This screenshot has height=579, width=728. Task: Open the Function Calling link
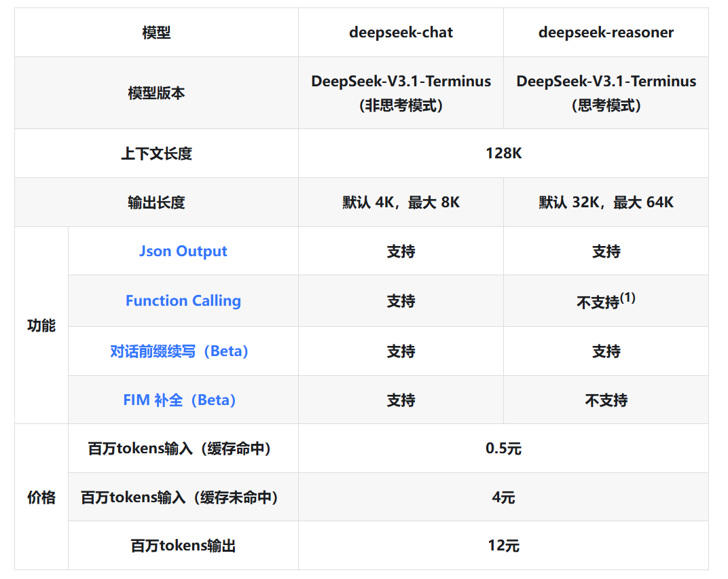[x=183, y=300]
